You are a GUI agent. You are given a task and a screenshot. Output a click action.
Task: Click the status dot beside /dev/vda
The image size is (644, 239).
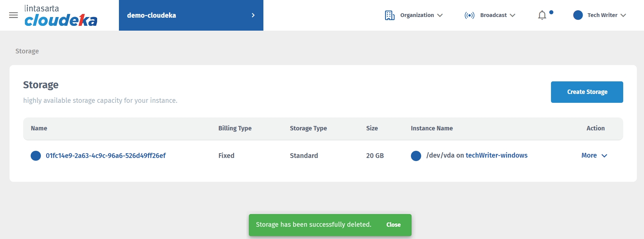coord(416,156)
